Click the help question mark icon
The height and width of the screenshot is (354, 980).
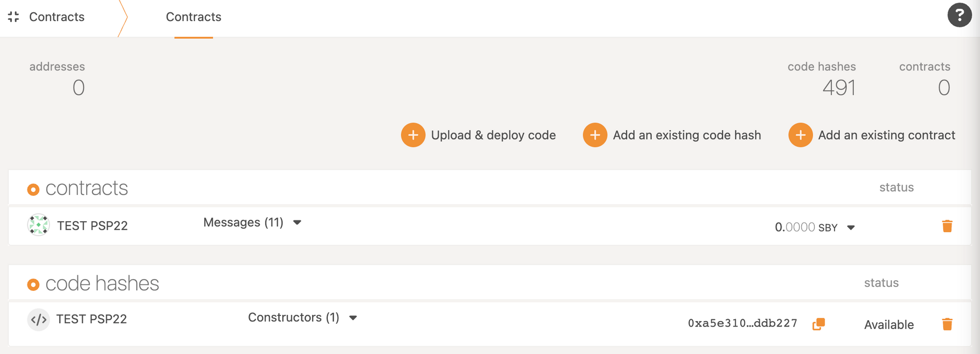[x=959, y=15]
